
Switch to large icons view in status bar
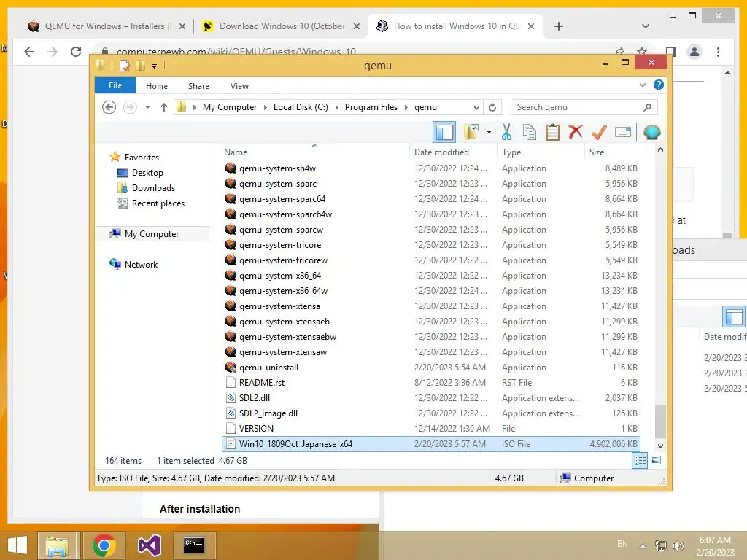(656, 461)
